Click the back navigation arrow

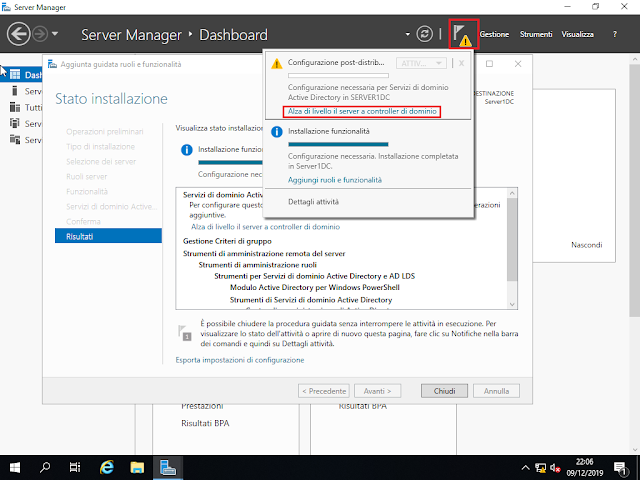pyautogui.click(x=18, y=34)
